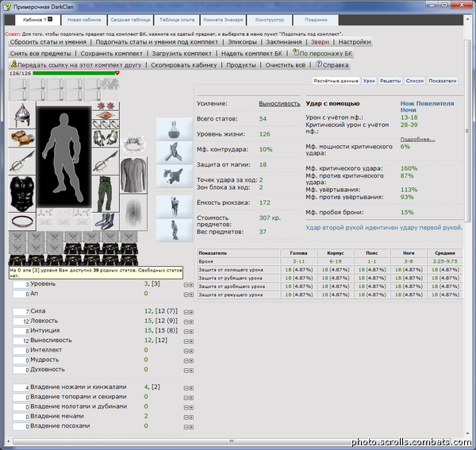476x450 pixels.
Task: Decrease Ловкость stat with minus button
Action: click(186, 322)
